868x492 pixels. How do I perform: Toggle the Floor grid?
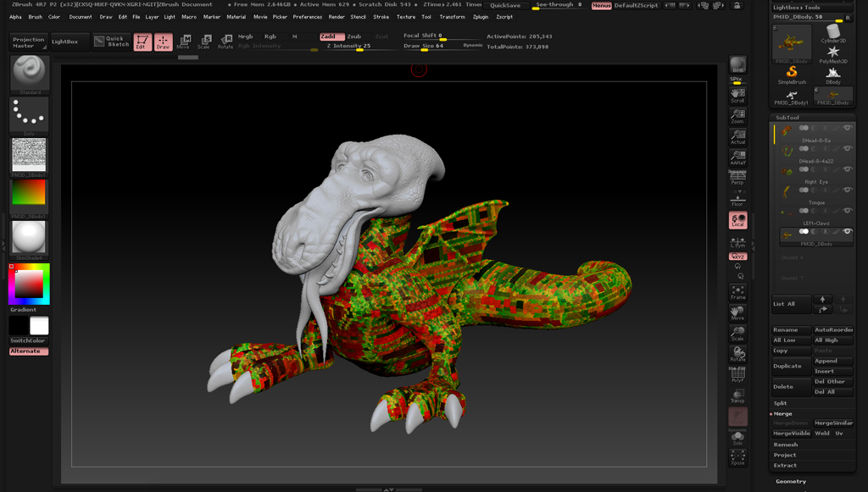tap(738, 199)
